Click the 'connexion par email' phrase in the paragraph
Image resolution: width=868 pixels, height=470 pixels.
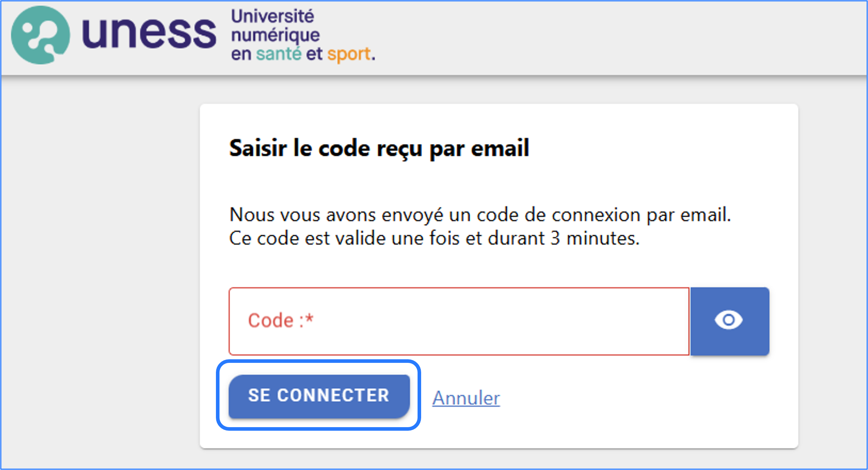pyautogui.click(x=641, y=215)
